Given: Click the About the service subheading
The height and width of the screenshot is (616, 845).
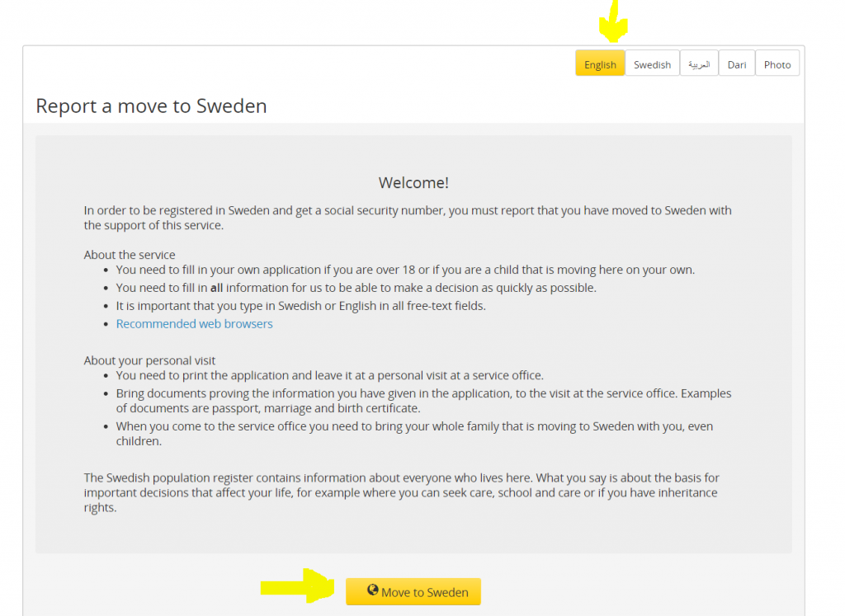Looking at the screenshot, I should pos(130,255).
